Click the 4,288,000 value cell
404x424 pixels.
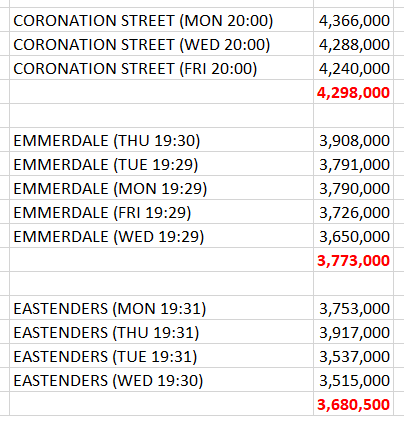pos(353,44)
